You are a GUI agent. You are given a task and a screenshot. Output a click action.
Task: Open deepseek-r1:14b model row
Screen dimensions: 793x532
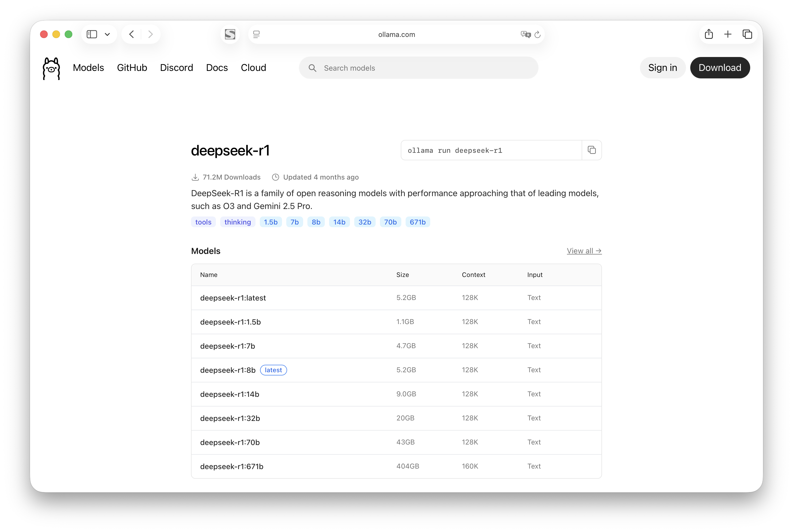[230, 394]
